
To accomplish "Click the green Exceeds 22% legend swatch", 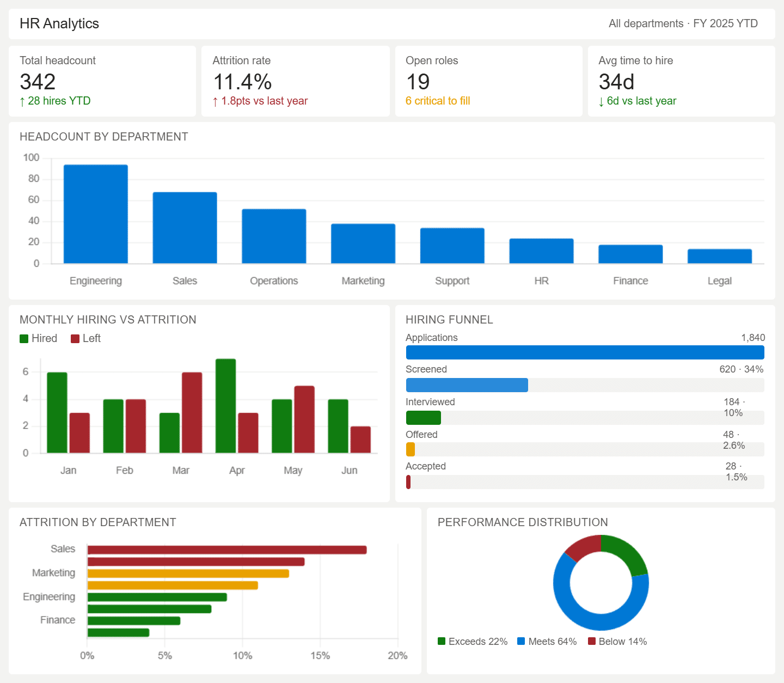I will click(442, 641).
